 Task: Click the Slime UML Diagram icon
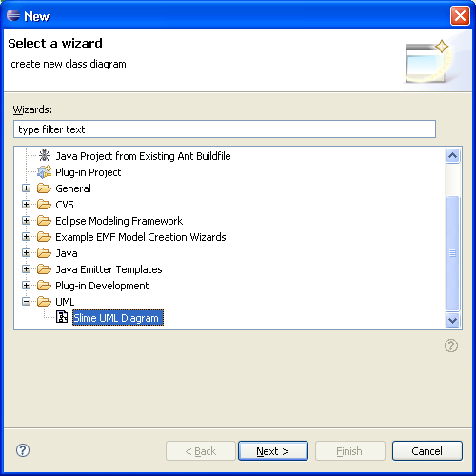pos(62,317)
